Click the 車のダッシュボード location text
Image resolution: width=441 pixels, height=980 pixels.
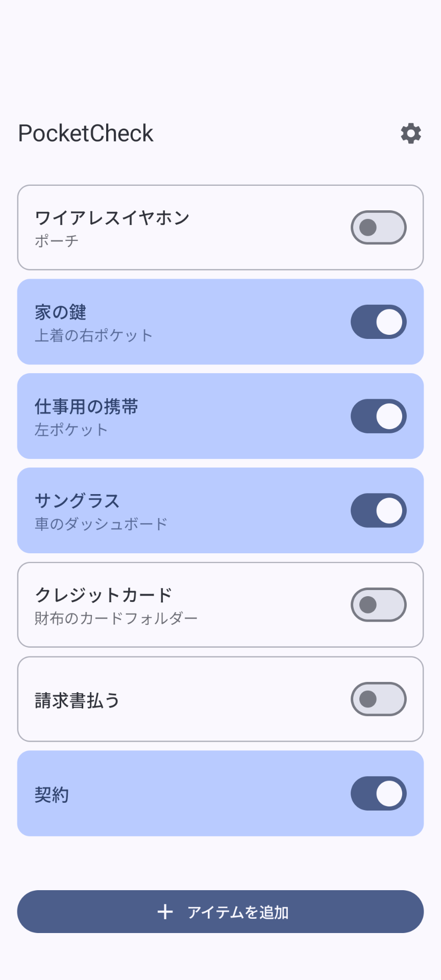pyautogui.click(x=101, y=524)
